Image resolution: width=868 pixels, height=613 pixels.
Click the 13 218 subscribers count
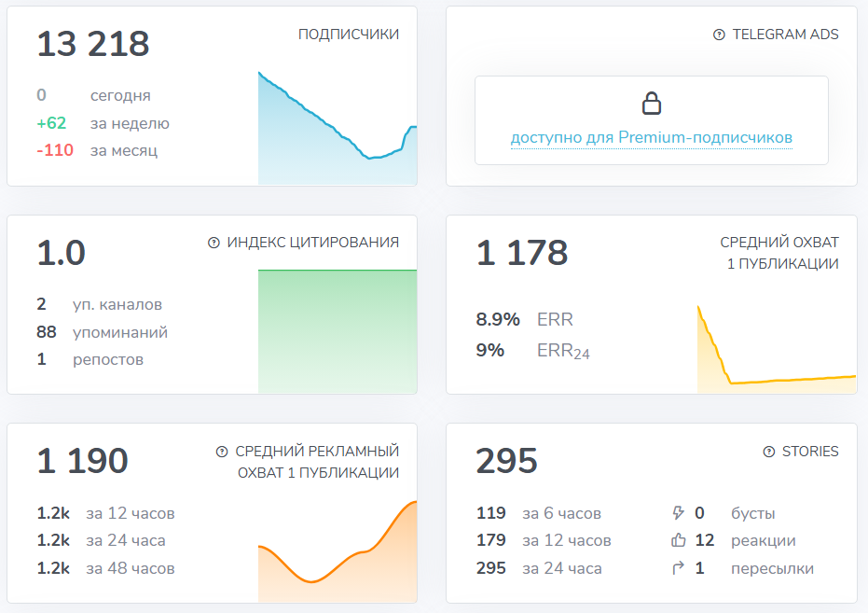[93, 45]
